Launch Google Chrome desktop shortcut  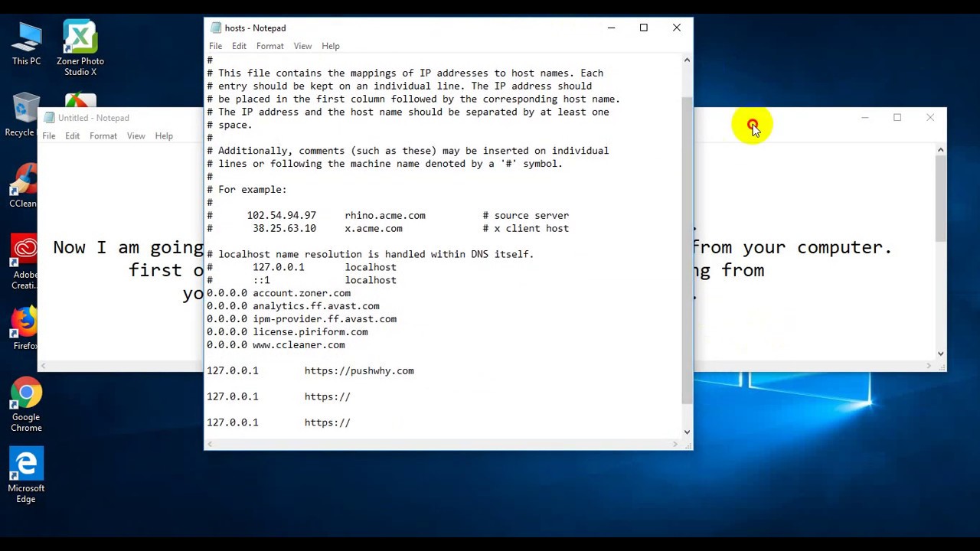pos(26,405)
